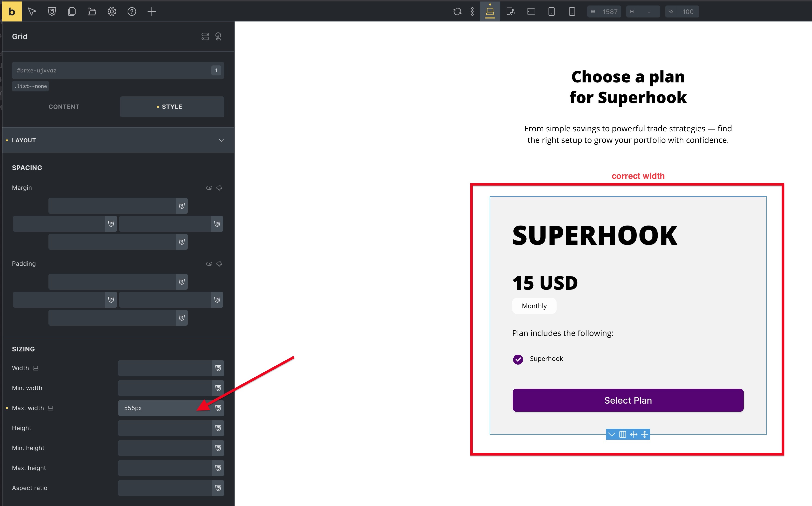
Task: Click the columns icon on element toolbar
Action: point(622,434)
